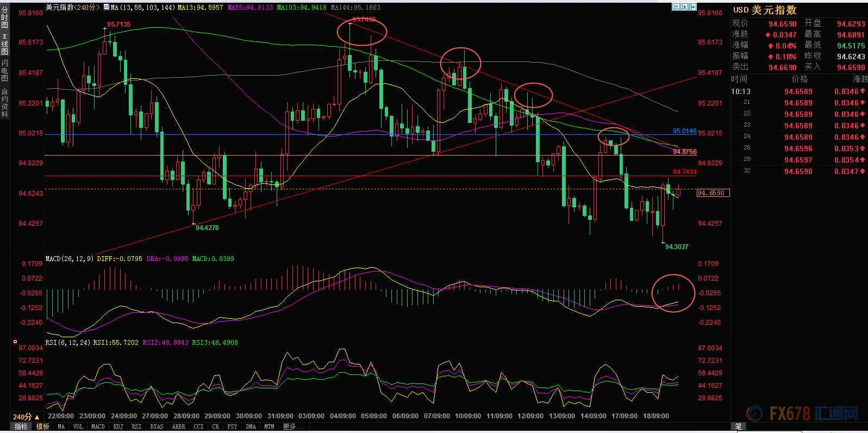Click the RSI1:55.7202 value
This screenshot has width=868, height=433.
coord(116,343)
